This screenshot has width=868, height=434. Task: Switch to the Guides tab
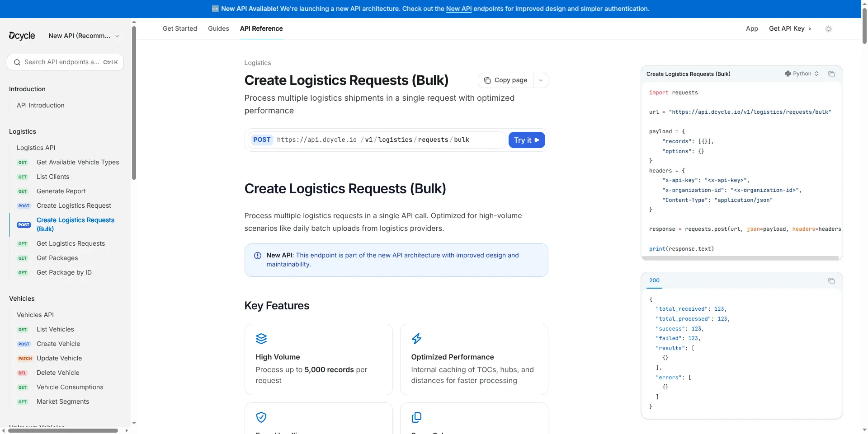coord(218,28)
